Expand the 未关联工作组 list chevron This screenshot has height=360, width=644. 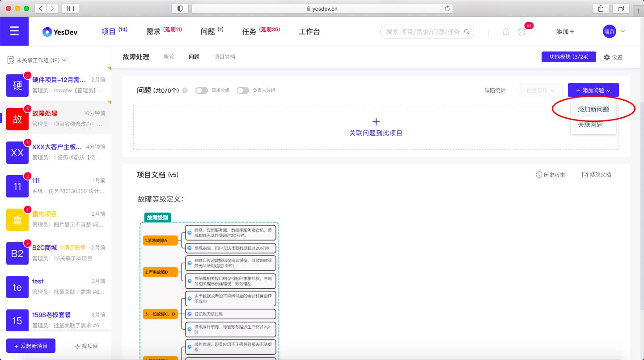[64, 60]
